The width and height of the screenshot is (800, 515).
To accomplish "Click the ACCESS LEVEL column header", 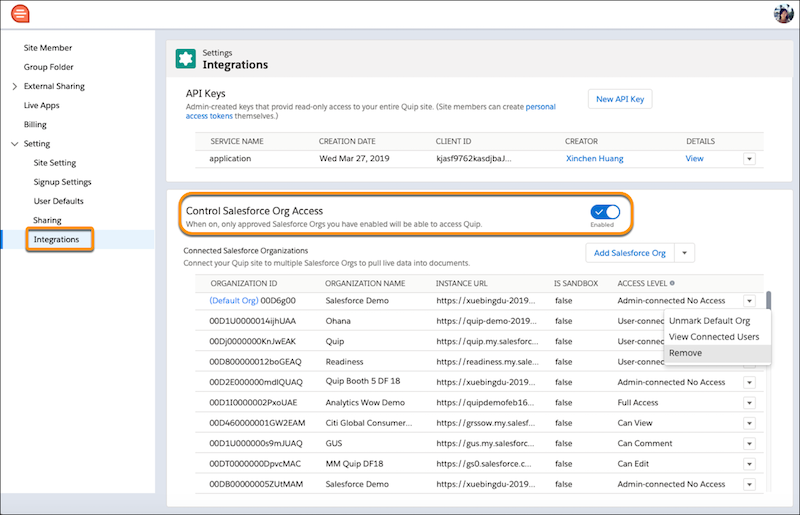I will pos(642,283).
